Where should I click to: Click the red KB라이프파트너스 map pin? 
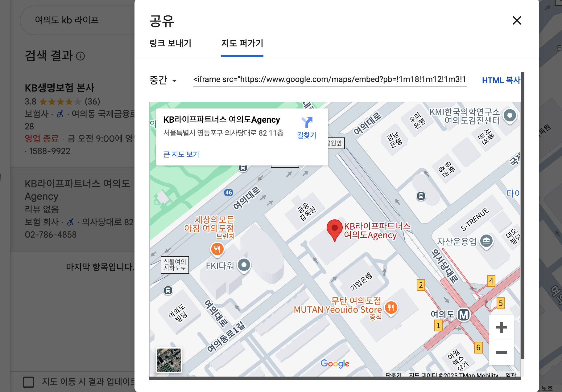pos(334,230)
